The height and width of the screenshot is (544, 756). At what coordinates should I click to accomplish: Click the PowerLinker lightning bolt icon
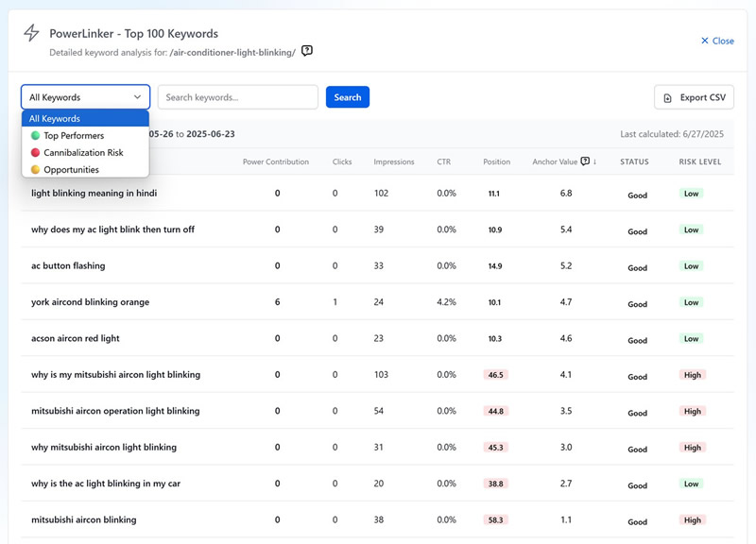click(x=31, y=33)
